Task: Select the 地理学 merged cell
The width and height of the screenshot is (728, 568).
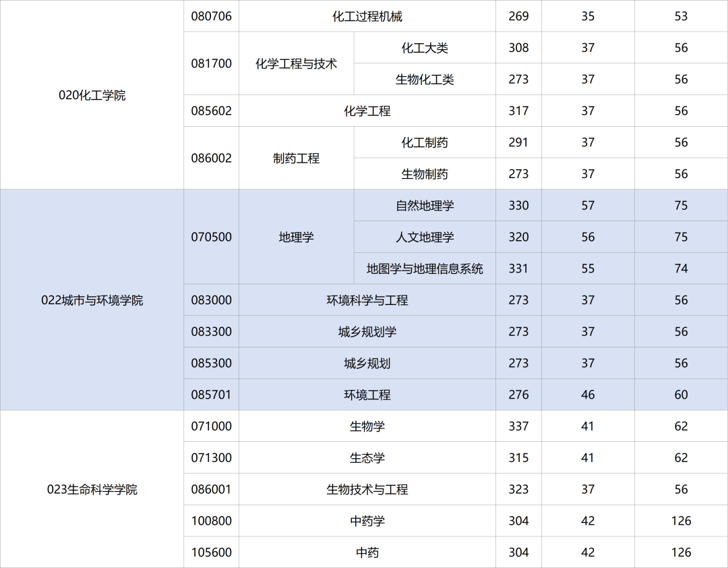Action: pos(296,237)
